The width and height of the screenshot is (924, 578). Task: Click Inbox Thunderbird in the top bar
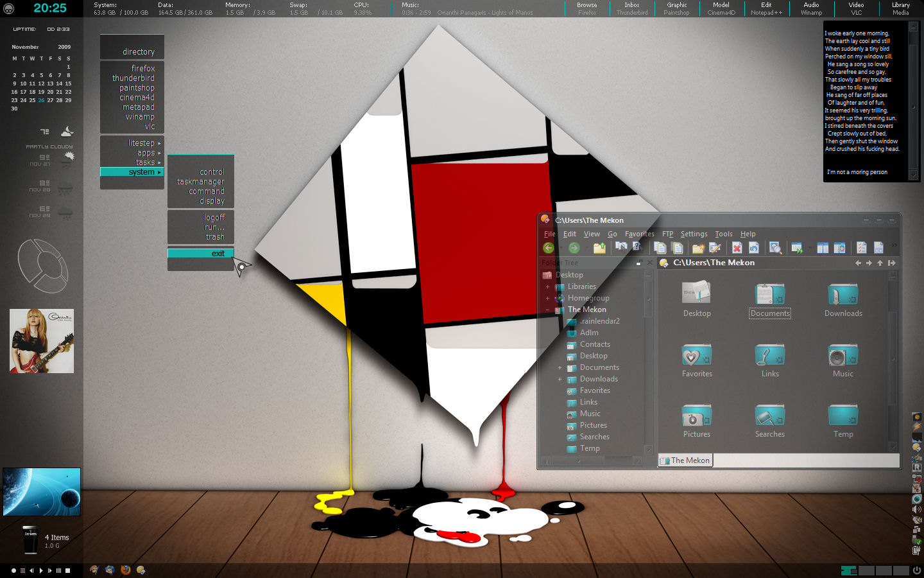pyautogui.click(x=632, y=8)
